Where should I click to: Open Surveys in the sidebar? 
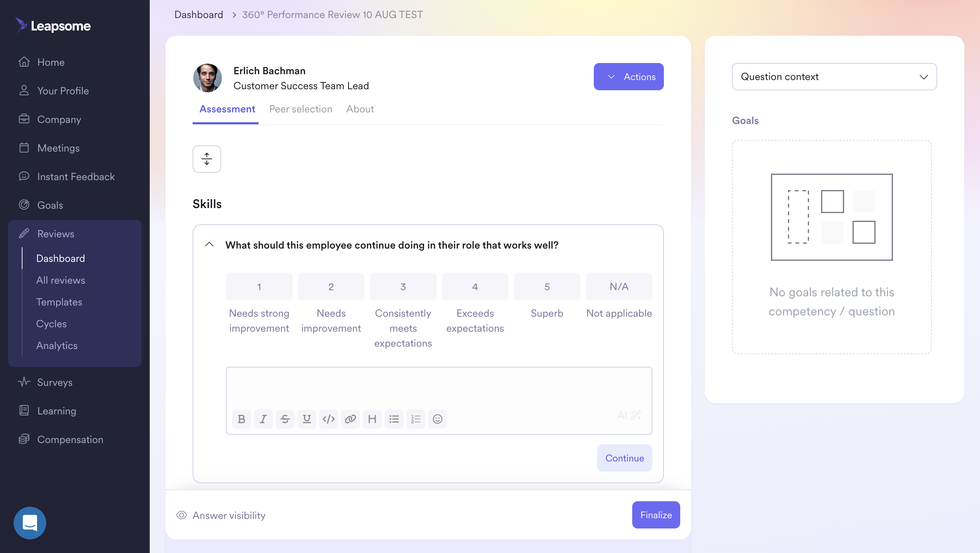[x=45, y=382]
